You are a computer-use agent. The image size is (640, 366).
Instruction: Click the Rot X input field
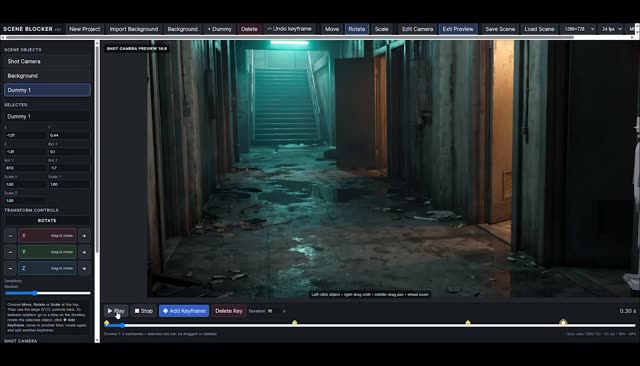point(69,151)
